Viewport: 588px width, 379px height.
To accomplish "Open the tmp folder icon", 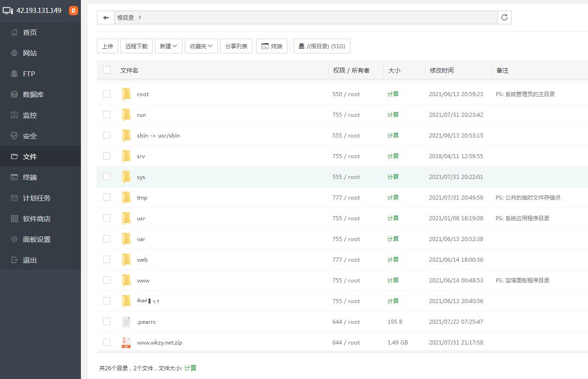I will (x=126, y=198).
